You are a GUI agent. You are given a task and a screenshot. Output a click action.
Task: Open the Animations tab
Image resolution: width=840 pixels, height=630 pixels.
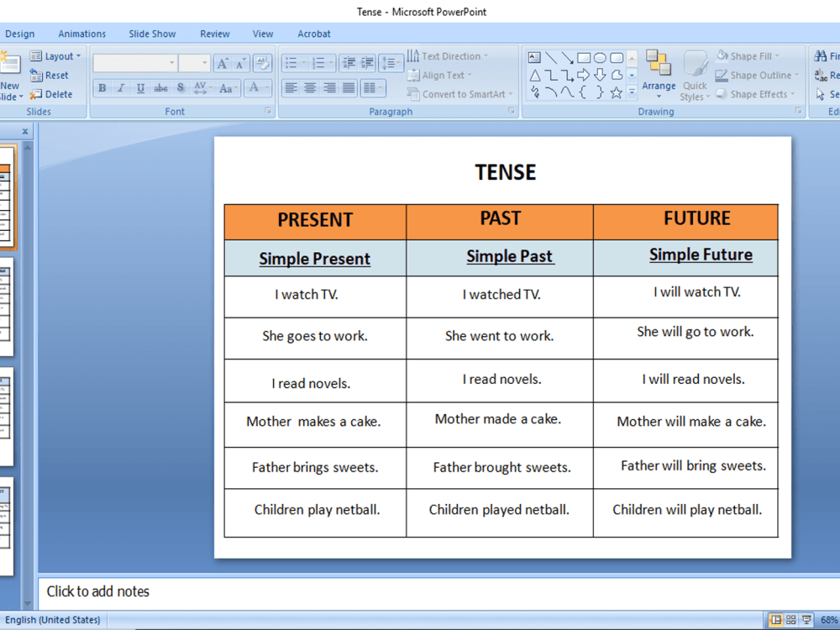click(x=82, y=34)
